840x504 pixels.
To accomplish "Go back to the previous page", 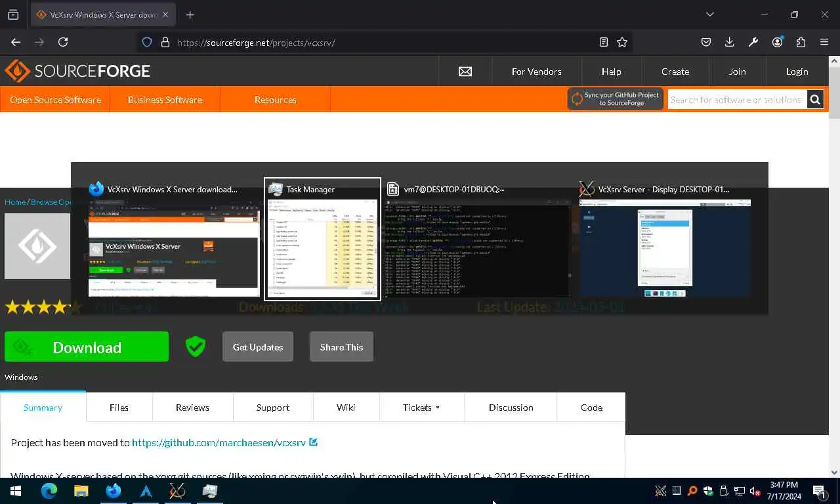I will coord(16,42).
